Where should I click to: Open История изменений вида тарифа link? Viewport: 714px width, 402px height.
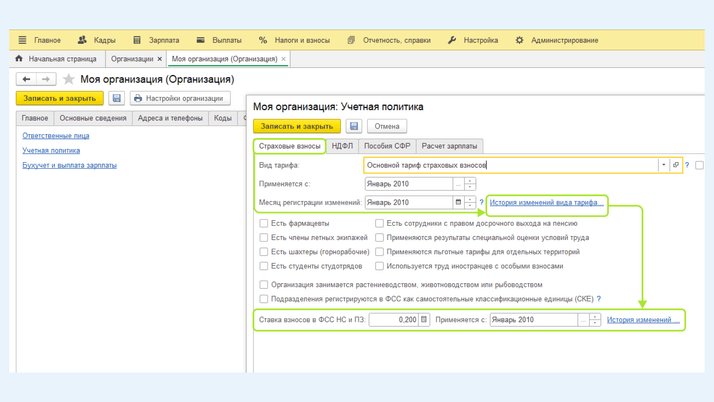click(546, 202)
